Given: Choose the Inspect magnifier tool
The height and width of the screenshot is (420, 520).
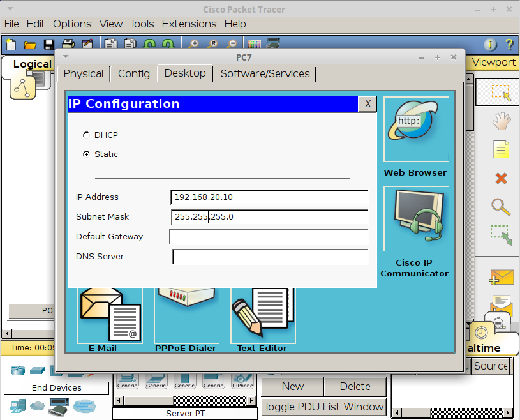Looking at the screenshot, I should 501,207.
